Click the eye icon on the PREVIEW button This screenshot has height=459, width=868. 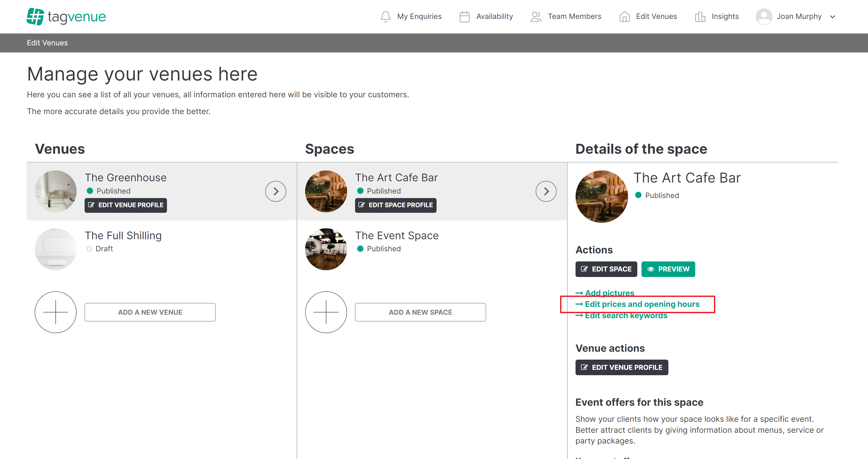[651, 269]
